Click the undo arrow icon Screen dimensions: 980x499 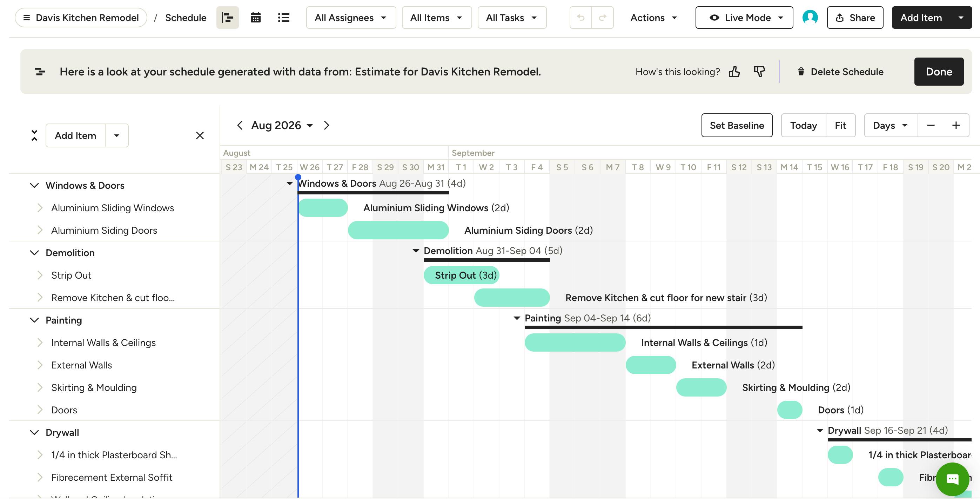(x=580, y=18)
